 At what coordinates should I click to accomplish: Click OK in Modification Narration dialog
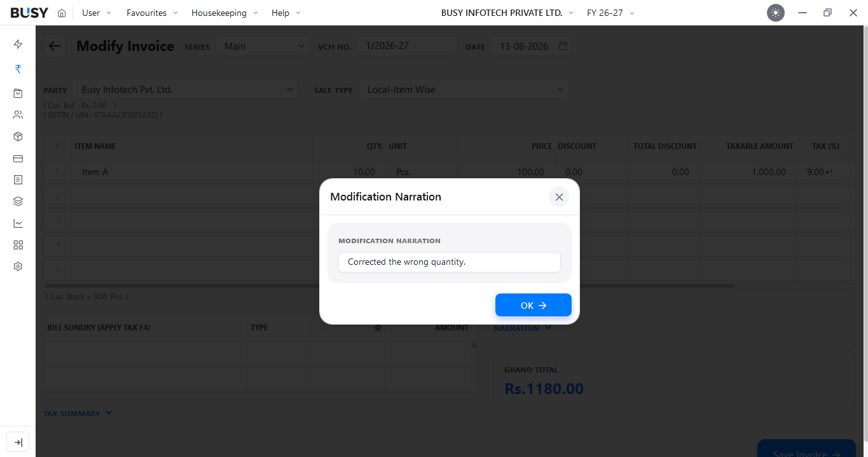[x=534, y=305]
